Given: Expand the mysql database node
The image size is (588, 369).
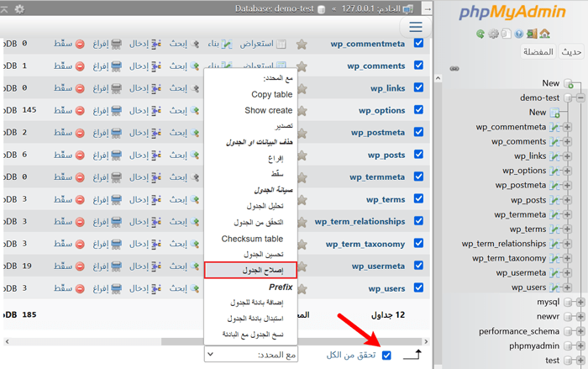Looking at the screenshot, I should point(580,303).
